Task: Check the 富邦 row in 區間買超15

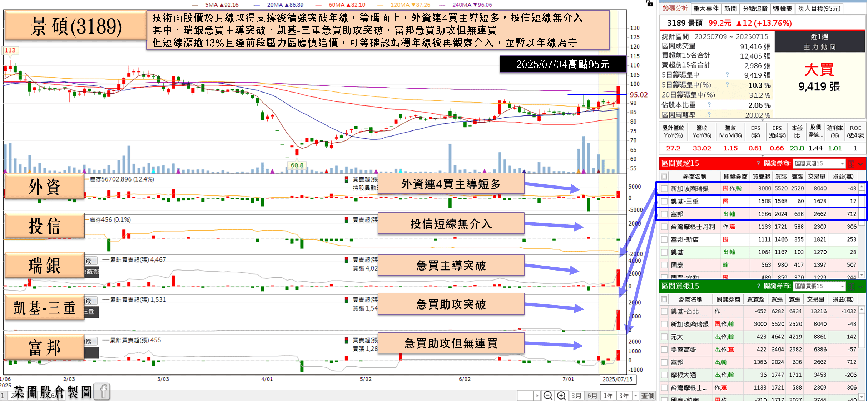Action: click(664, 214)
